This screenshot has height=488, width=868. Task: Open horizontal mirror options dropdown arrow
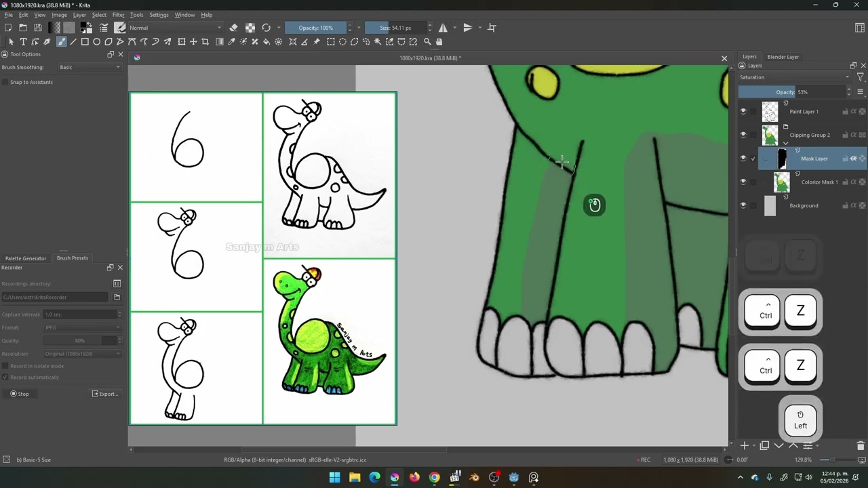[x=454, y=28]
